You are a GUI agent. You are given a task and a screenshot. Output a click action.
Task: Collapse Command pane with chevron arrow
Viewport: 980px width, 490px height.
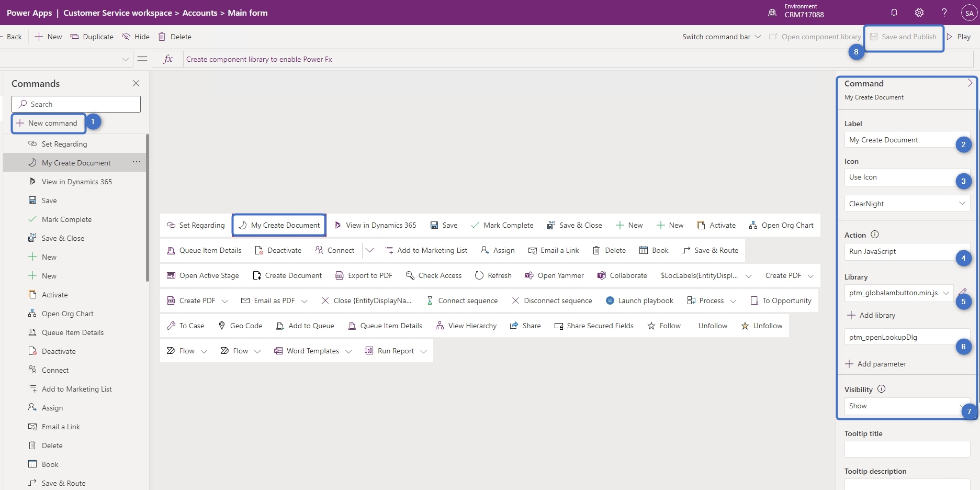coord(970,83)
